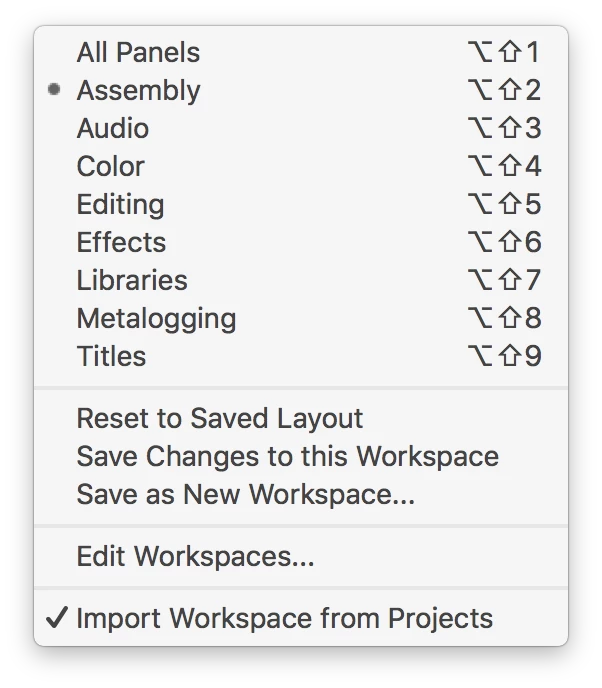Switch to the Editing workspace

tap(120, 205)
